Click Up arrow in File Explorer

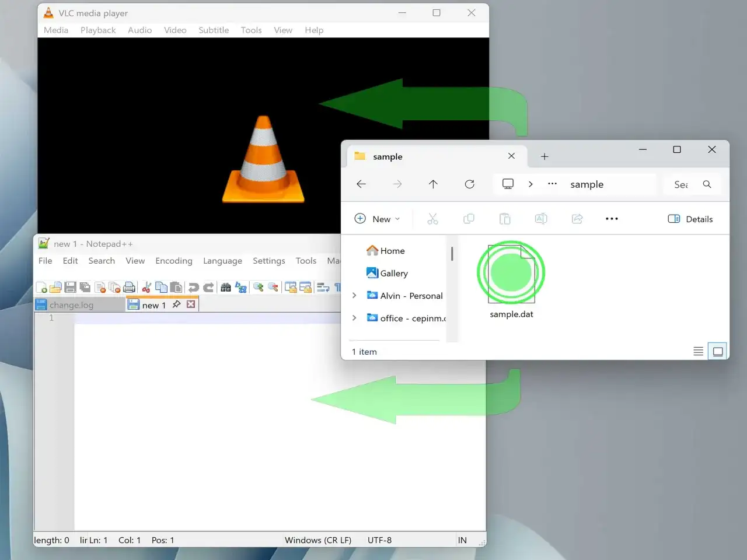point(433,184)
